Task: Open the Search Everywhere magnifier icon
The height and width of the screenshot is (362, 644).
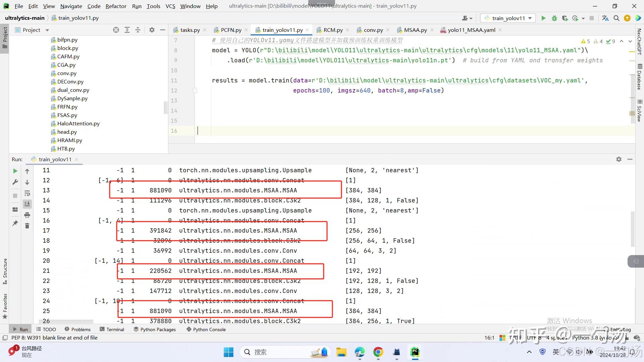Action: [616, 18]
